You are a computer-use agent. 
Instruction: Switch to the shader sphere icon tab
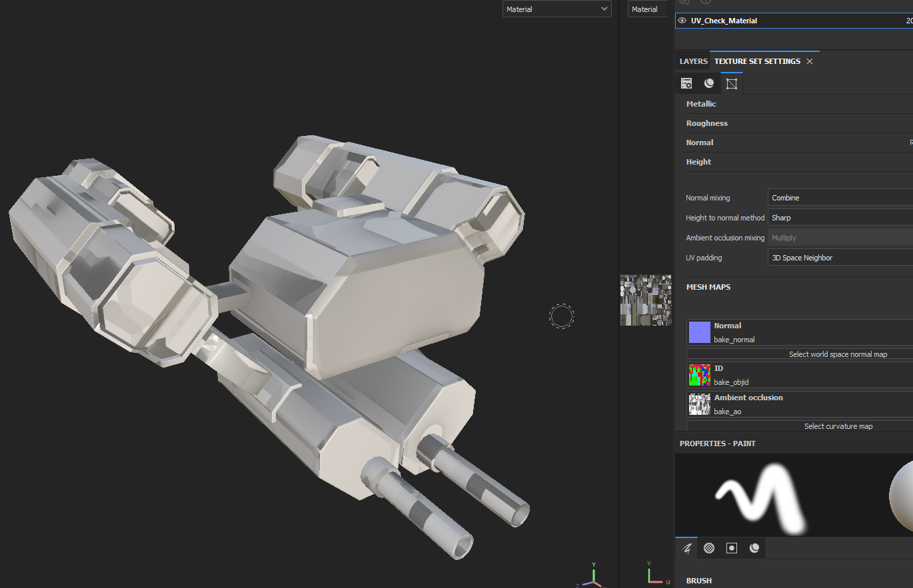point(709,83)
